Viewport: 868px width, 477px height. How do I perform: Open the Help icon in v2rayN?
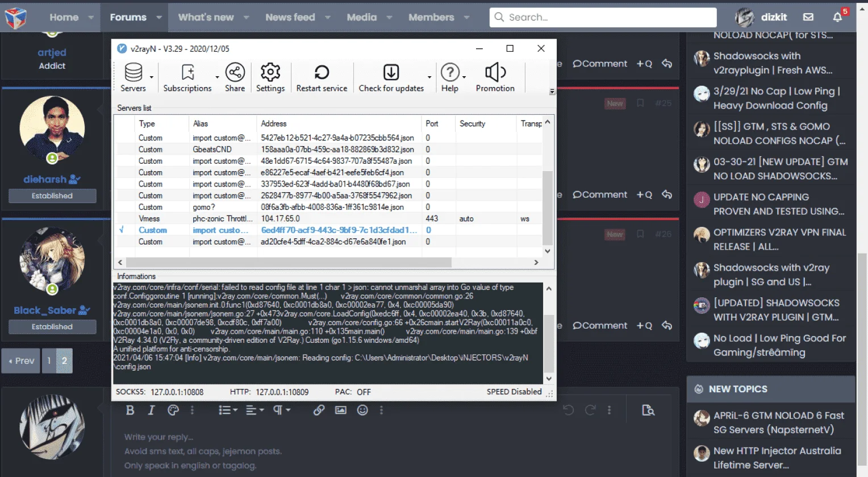450,73
